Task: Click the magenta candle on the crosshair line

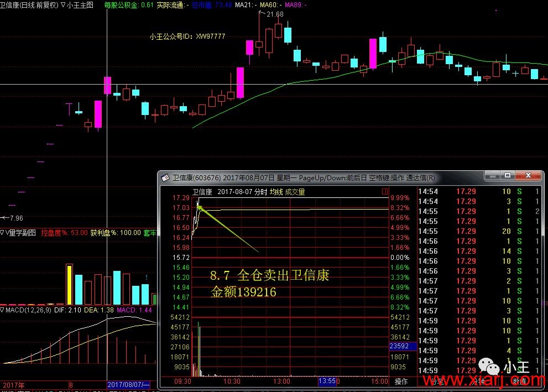Action: (x=108, y=85)
